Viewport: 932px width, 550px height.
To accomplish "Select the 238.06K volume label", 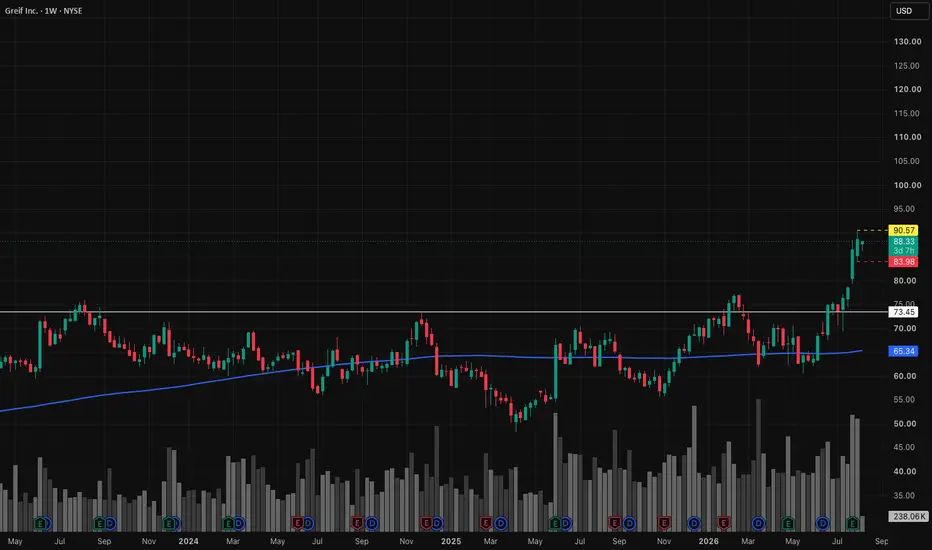I will tap(908, 516).
